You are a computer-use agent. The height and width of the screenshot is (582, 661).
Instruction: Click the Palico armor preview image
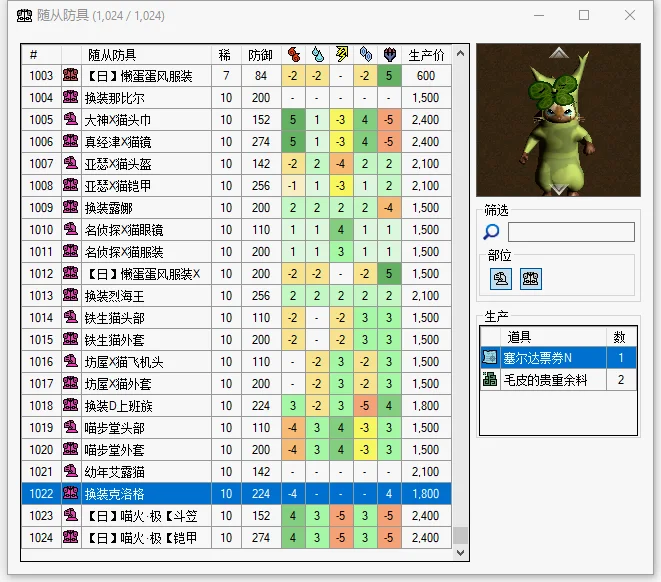(x=559, y=120)
